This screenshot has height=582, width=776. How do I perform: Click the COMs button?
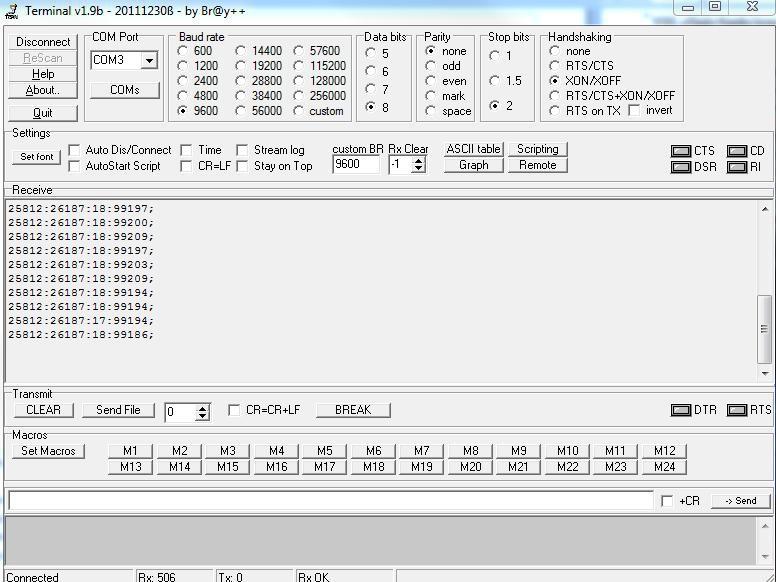125,90
